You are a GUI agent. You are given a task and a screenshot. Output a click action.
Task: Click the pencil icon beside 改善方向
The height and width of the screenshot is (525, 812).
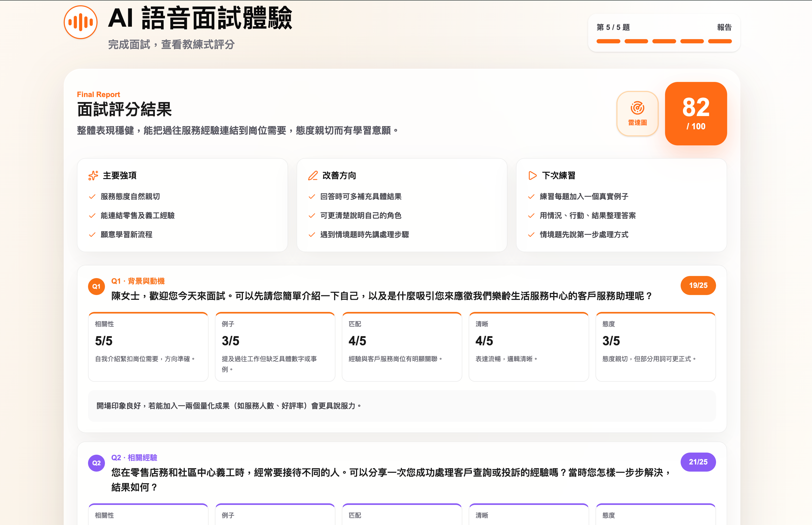pyautogui.click(x=313, y=176)
